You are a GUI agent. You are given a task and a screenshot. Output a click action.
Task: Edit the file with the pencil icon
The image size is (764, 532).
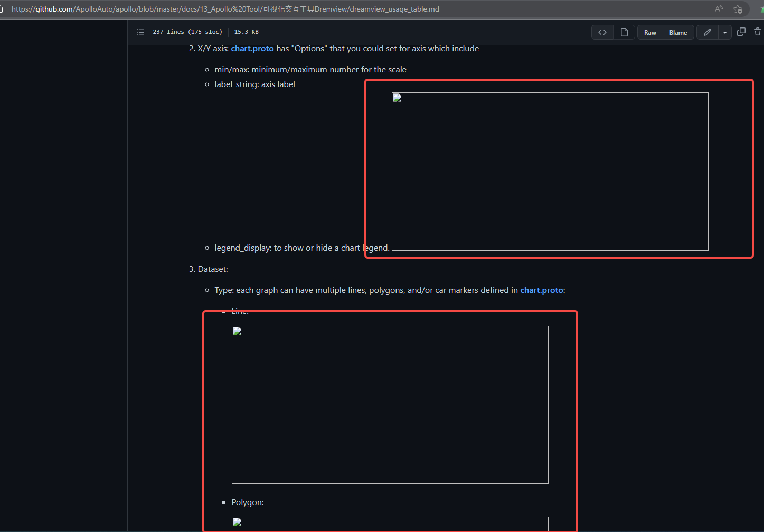(707, 32)
